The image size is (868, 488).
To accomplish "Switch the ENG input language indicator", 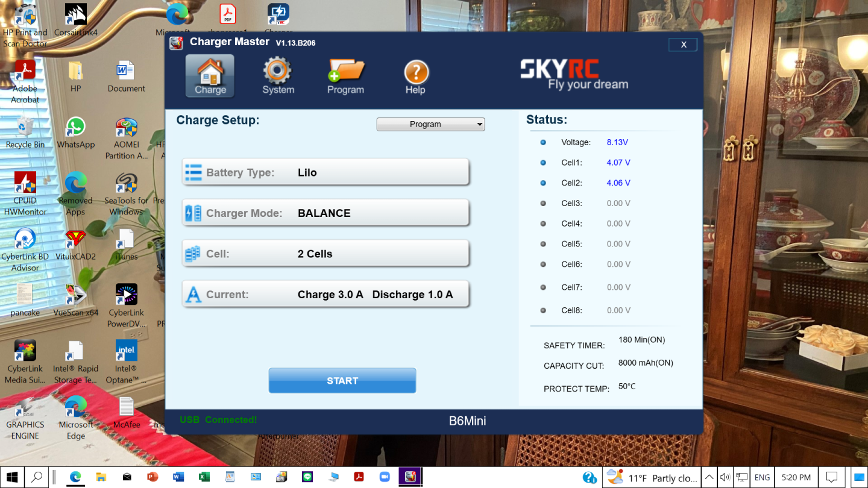I will point(762,477).
